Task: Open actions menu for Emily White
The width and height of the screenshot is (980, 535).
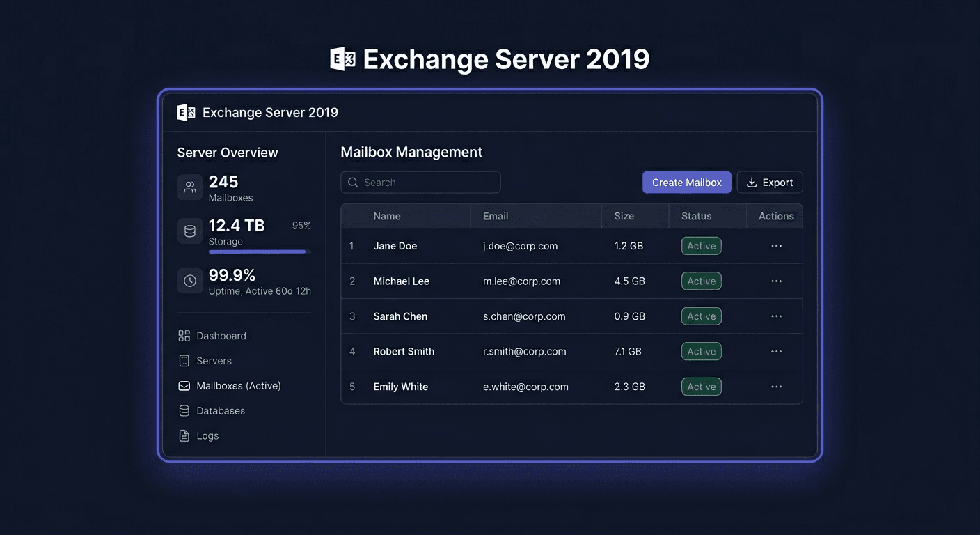Action: (776, 386)
